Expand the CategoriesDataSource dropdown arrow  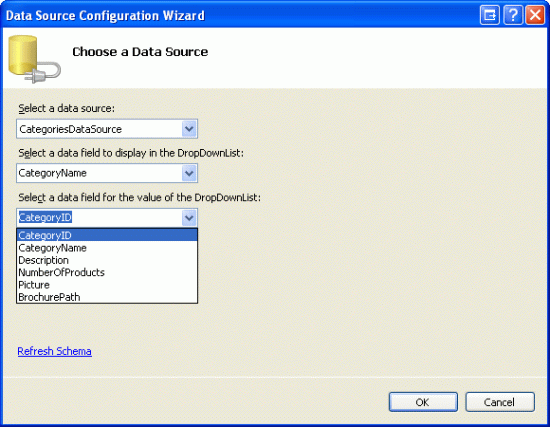[x=189, y=129]
